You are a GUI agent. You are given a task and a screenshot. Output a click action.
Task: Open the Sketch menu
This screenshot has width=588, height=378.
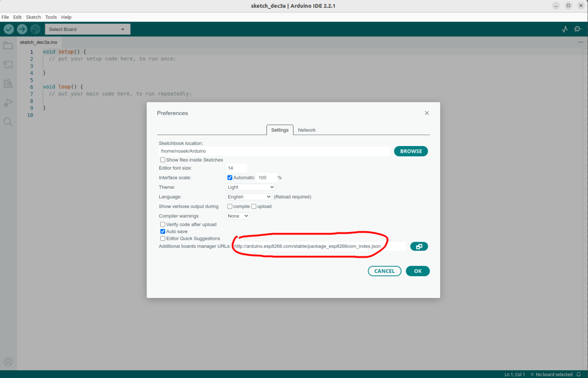click(33, 17)
